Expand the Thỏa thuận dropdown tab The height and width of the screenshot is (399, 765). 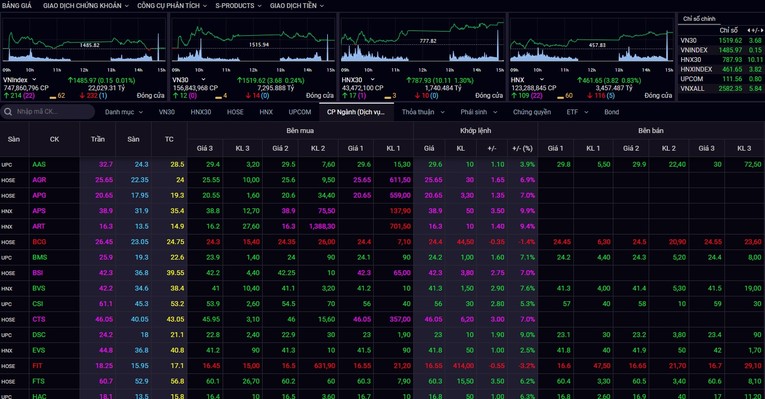coord(423,112)
